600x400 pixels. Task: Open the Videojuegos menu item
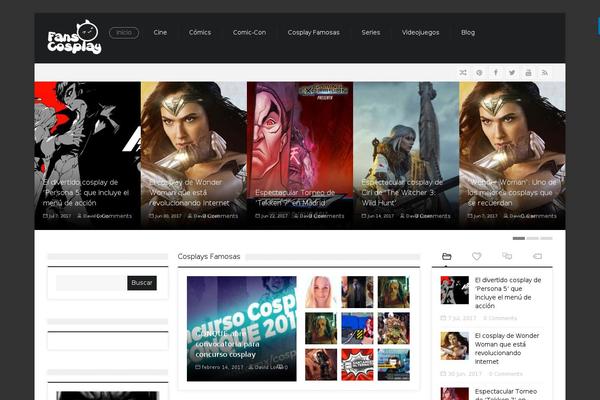pos(421,33)
